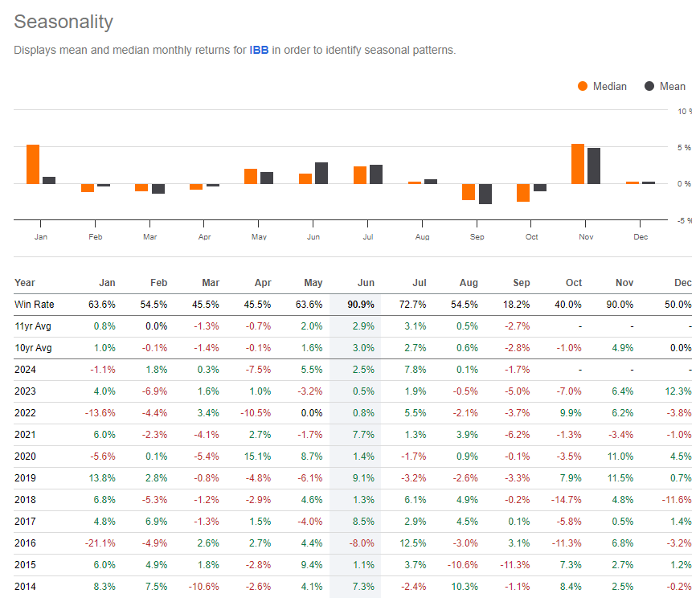Click the Jun column header in the table
700x602 pixels.
[366, 282]
